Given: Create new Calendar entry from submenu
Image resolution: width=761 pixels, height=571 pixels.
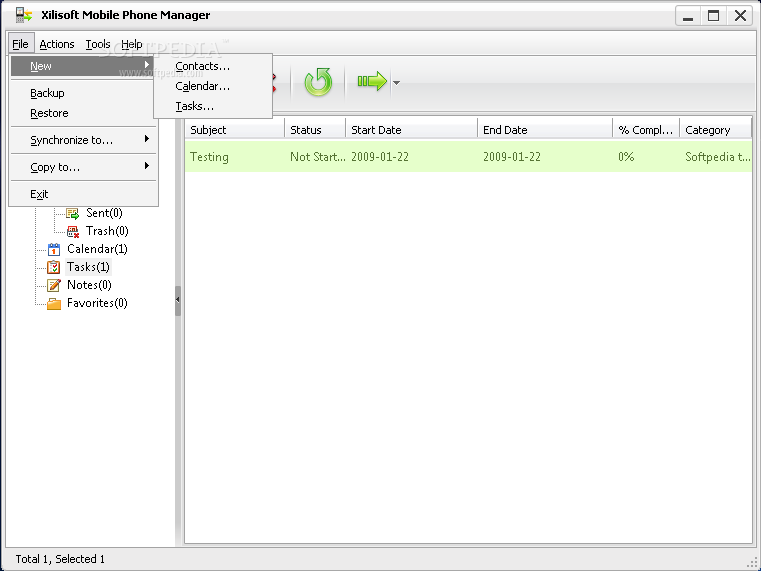Looking at the screenshot, I should (x=213, y=86).
